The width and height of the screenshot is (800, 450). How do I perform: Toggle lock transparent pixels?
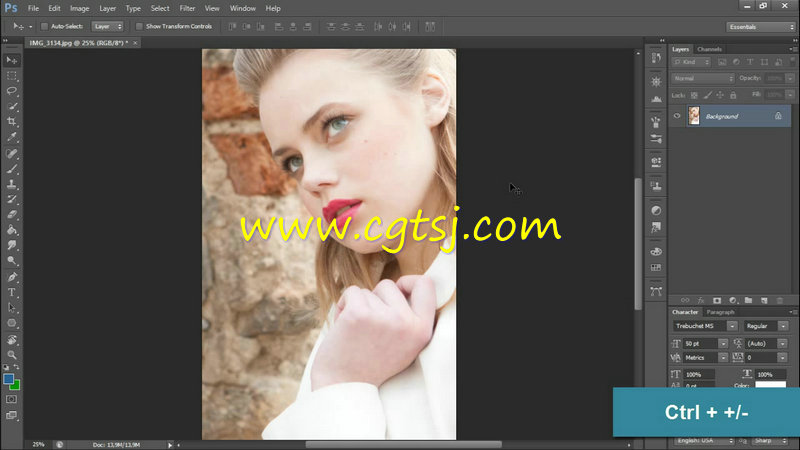point(694,95)
